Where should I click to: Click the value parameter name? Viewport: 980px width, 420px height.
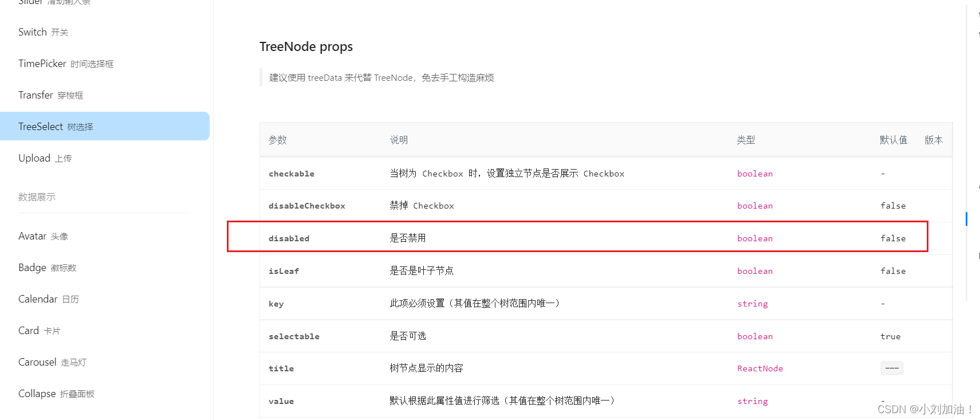281,401
